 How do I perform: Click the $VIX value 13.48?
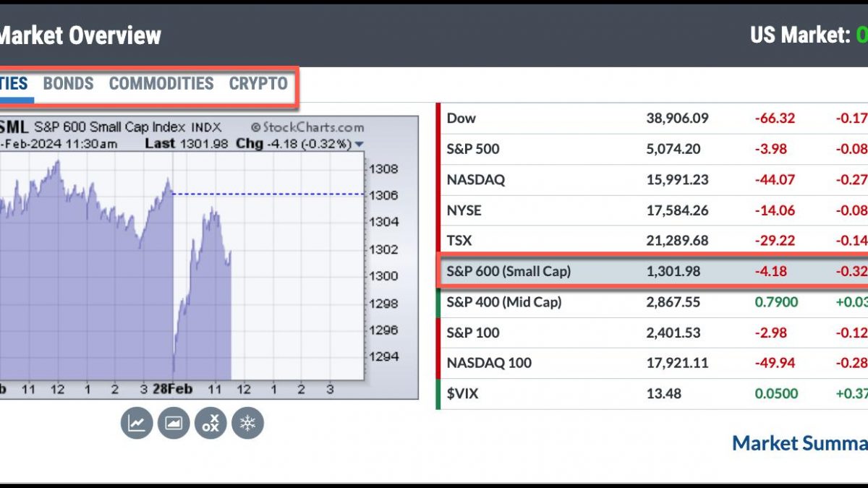coord(663,394)
